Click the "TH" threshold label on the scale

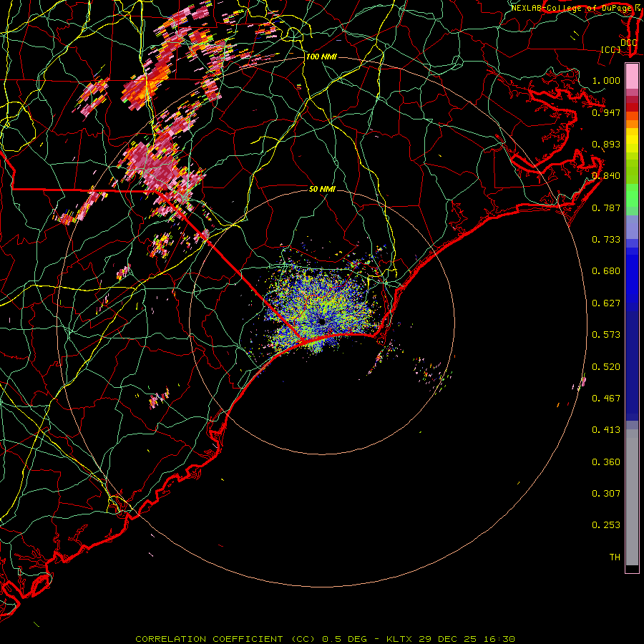pyautogui.click(x=615, y=557)
